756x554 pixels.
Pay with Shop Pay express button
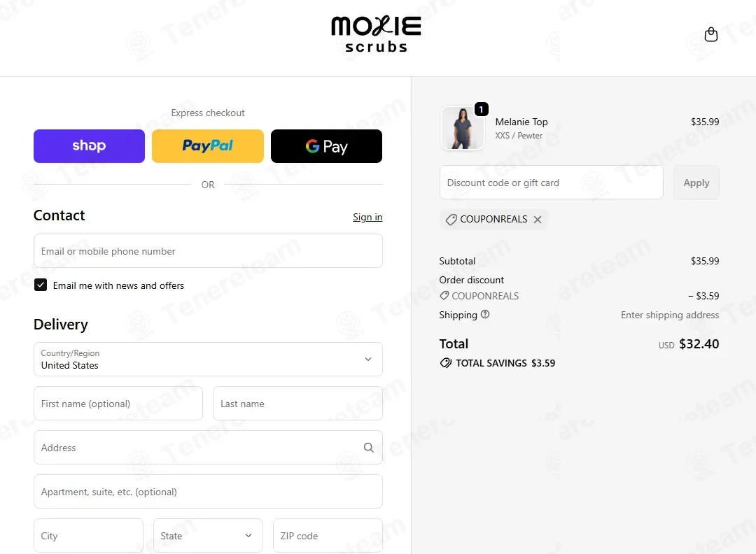pos(89,146)
